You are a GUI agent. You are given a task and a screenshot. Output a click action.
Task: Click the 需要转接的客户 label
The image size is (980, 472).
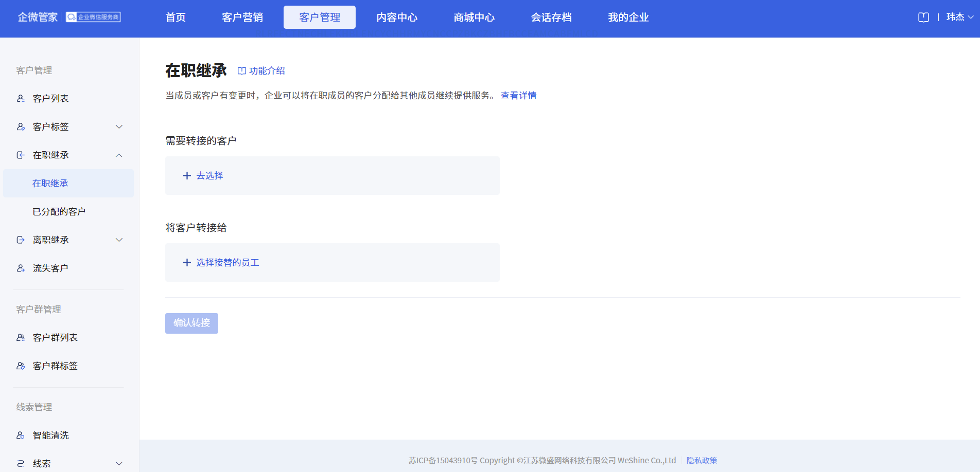[201, 141]
